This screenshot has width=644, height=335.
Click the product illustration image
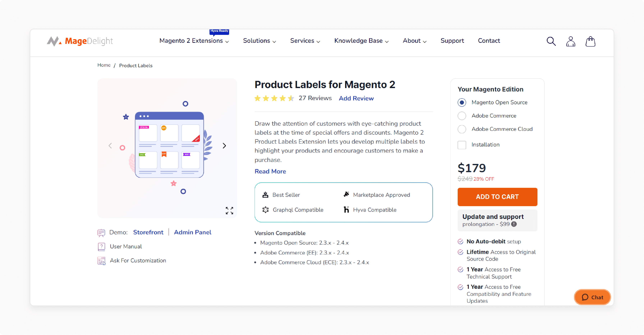167,148
